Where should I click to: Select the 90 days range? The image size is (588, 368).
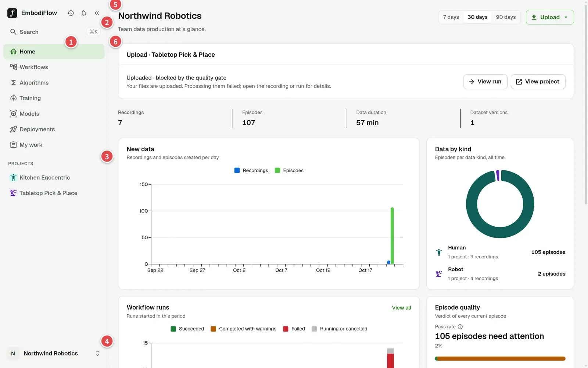pyautogui.click(x=506, y=17)
